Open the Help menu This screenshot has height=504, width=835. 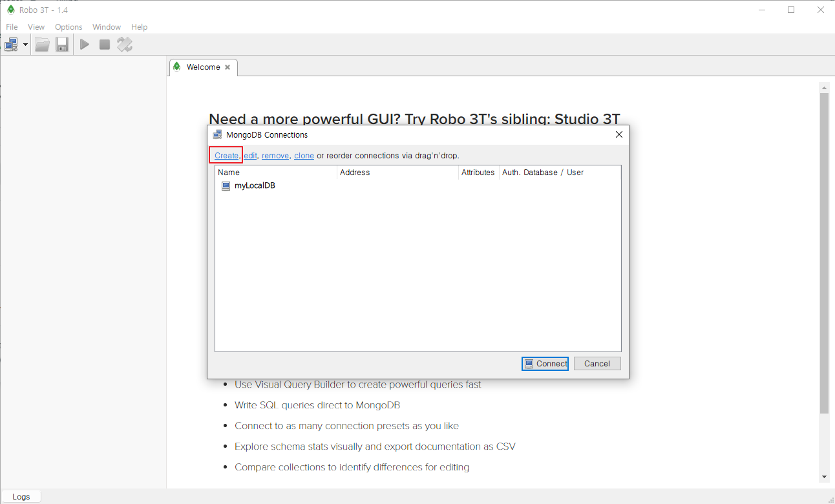pos(140,27)
